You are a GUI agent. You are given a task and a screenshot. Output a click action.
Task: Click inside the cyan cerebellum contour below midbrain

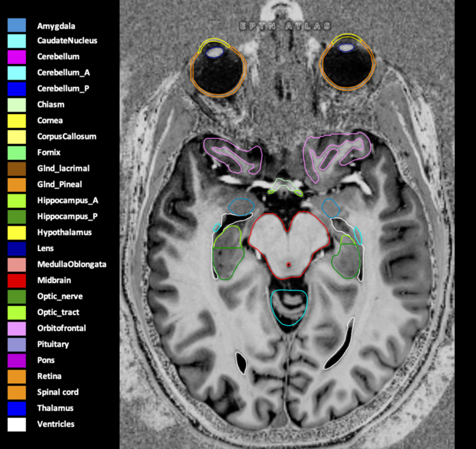[289, 308]
